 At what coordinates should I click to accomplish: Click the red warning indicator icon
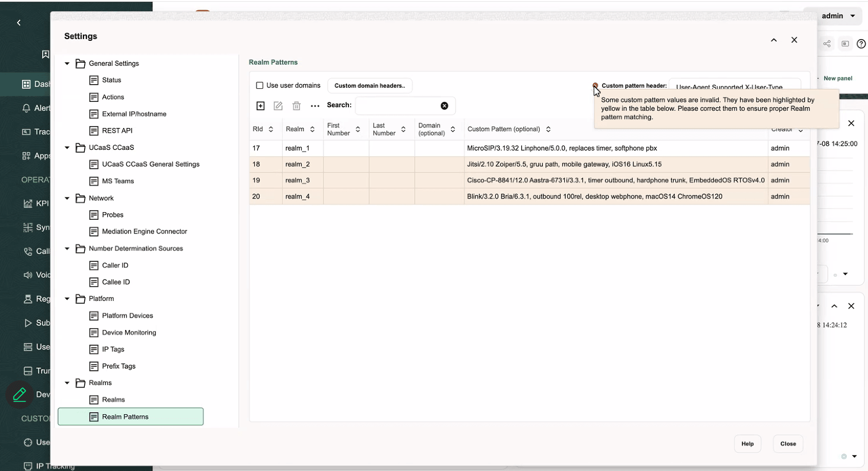click(x=595, y=85)
